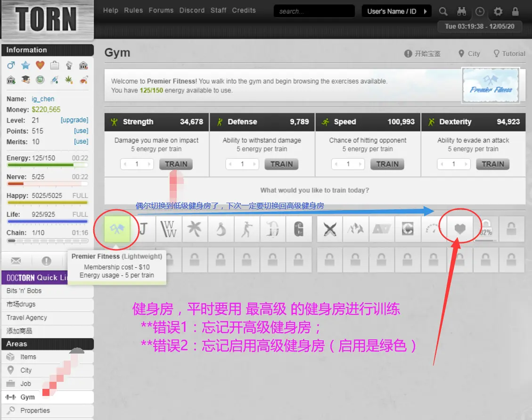This screenshot has height=420, width=532.
Task: Choose the crossed-swords gym icon
Action: click(330, 230)
